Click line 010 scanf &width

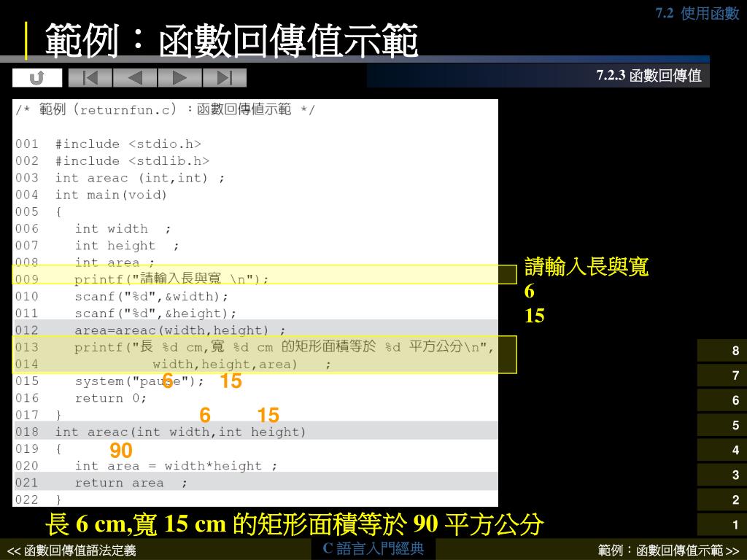click(122, 296)
